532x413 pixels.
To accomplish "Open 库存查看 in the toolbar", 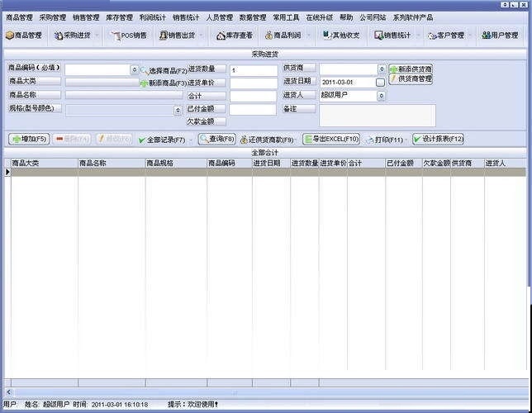I will pyautogui.click(x=234, y=36).
